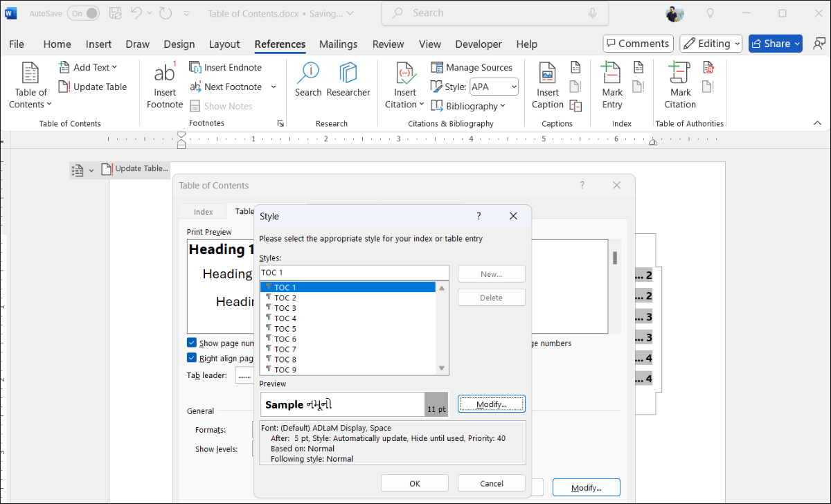Insert Footnote from the ribbon
831x504 pixels.
165,86
